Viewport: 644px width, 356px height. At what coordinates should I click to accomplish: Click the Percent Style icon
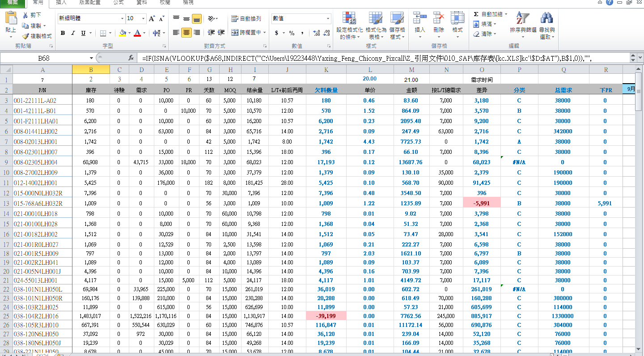(292, 33)
